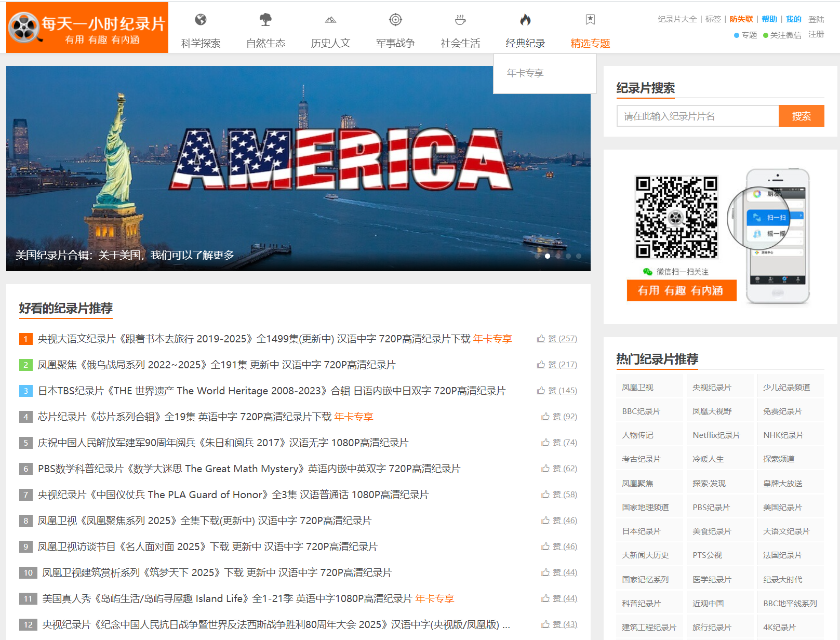
Task: Open the 芯片系列合辑 documentary link
Action: [x=184, y=417]
